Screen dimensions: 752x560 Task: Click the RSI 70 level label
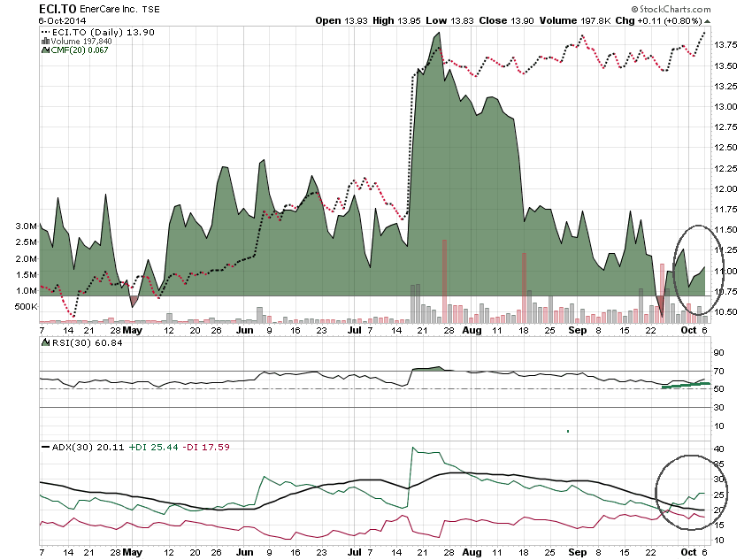coord(719,371)
